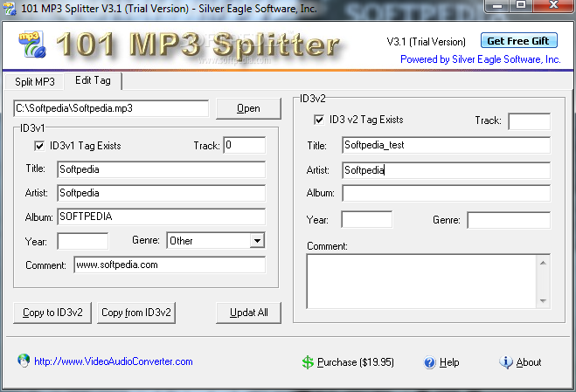Uncheck the ID3v1 Tag Exists checkbox
The width and height of the screenshot is (576, 392).
point(39,146)
